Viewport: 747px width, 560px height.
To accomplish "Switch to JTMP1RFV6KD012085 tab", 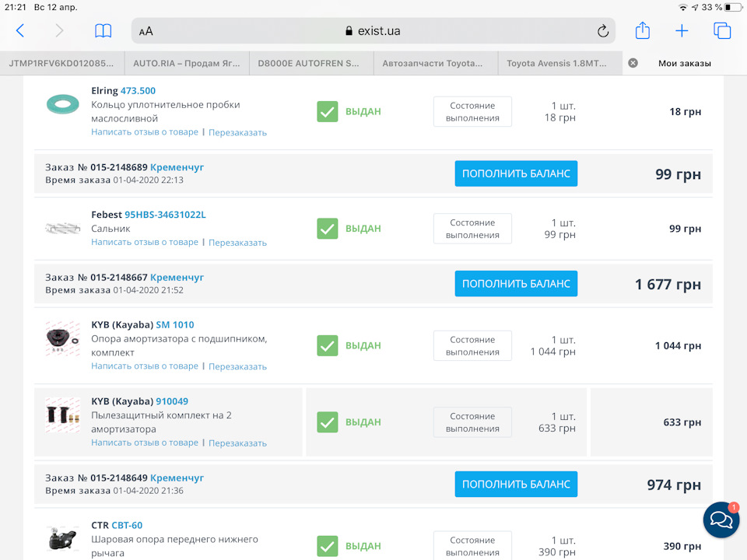I will click(62, 63).
